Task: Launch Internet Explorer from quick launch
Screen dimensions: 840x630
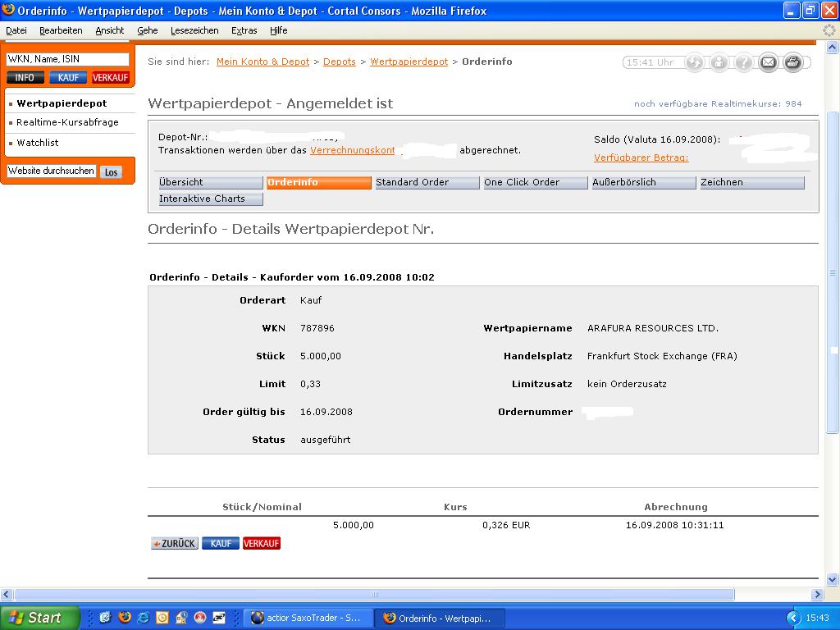Action: (143, 617)
